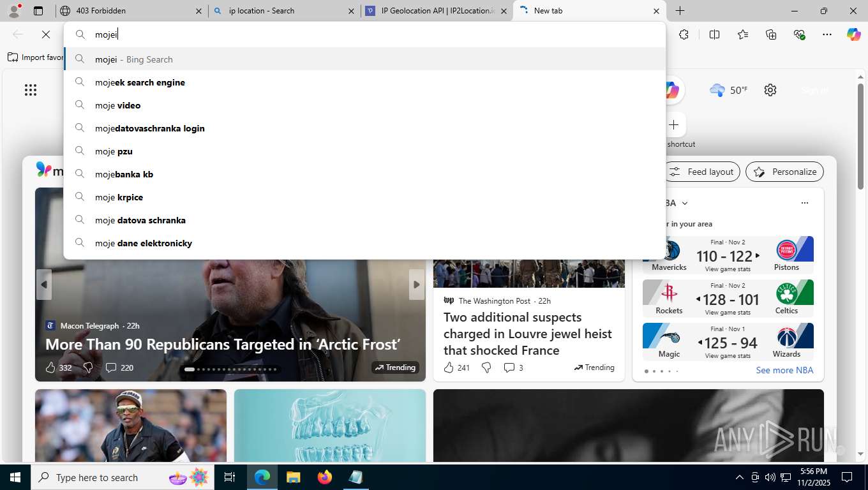Go to previous carousel slide

pos(44,285)
